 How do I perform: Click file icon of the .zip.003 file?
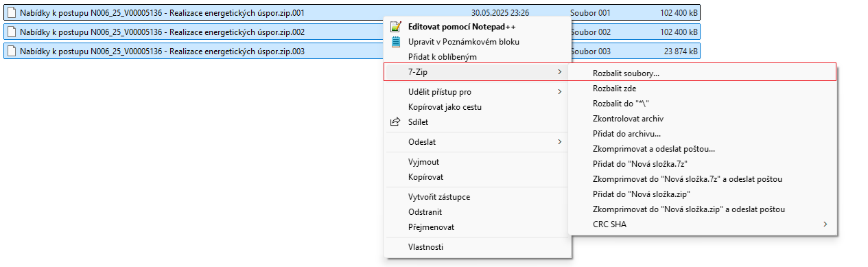[x=12, y=51]
